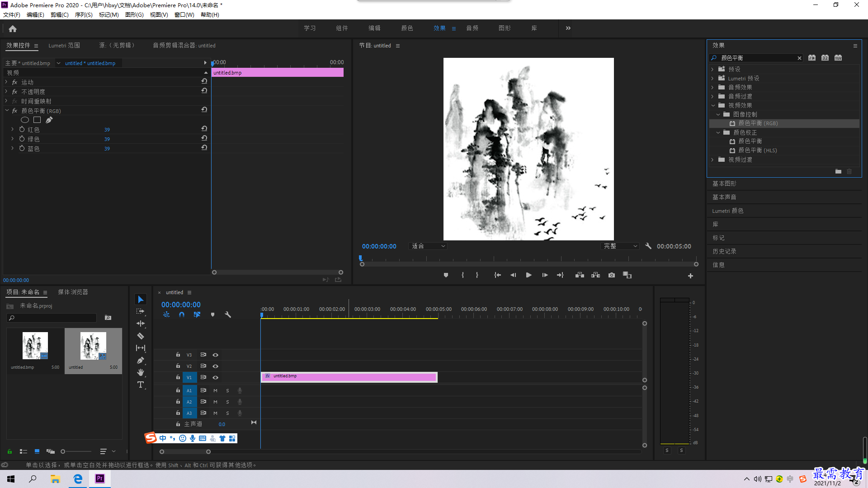The height and width of the screenshot is (488, 868).
Task: Collapse the 视频效果 folder
Action: pyautogui.click(x=713, y=105)
